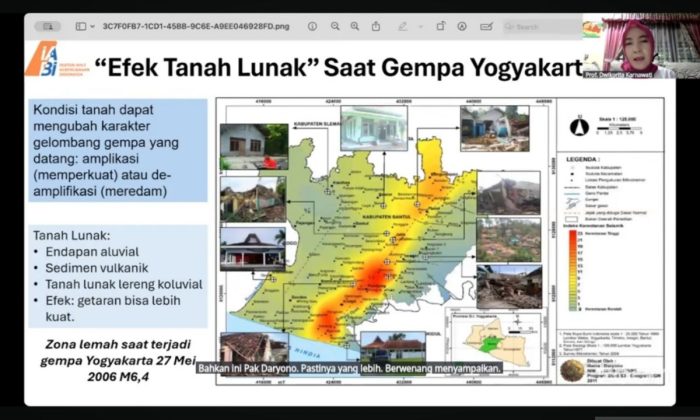Click the Inspector info icon
The width and height of the screenshot is (700, 420).
pyautogui.click(x=312, y=26)
